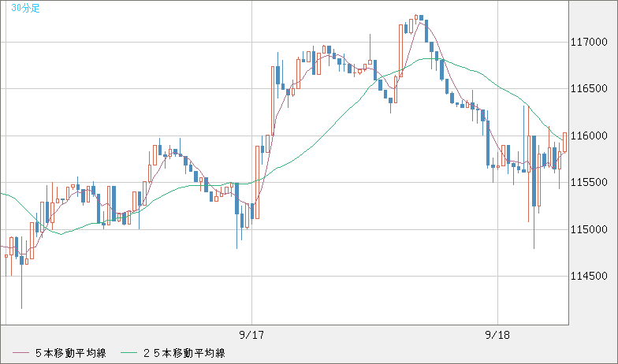Click the 9/17 date axis label

(x=251, y=336)
